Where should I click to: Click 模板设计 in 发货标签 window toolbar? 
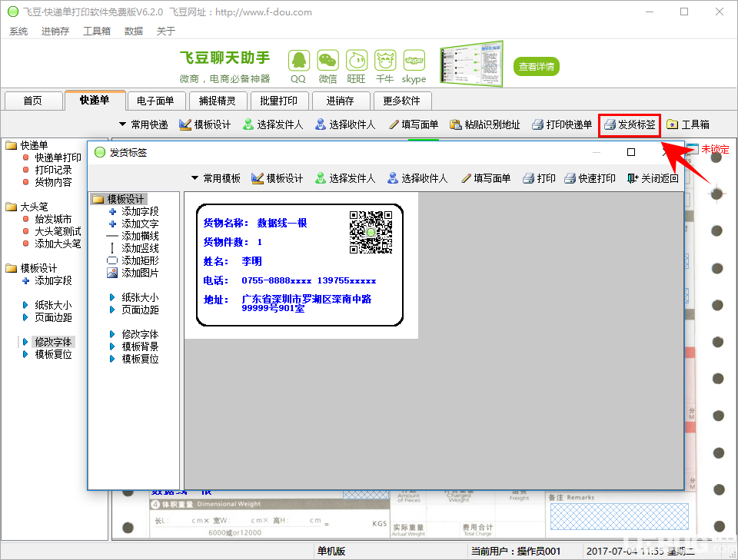(278, 178)
